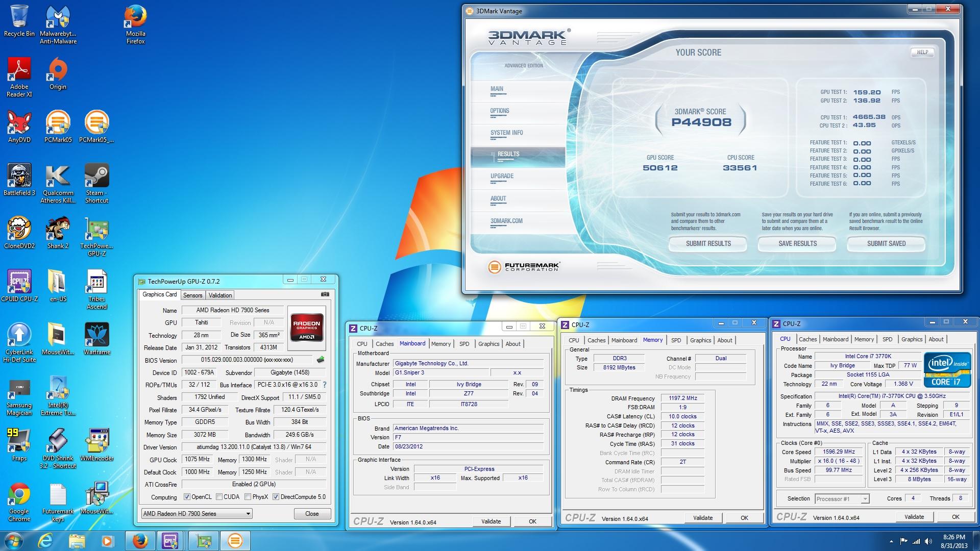Click SUBMIT RESULTS in 3DMark Vantage

coord(708,243)
